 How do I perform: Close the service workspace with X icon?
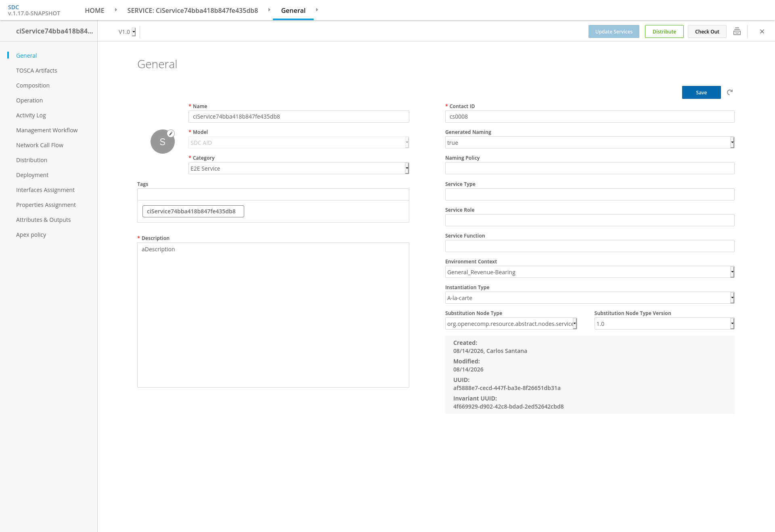tap(762, 31)
